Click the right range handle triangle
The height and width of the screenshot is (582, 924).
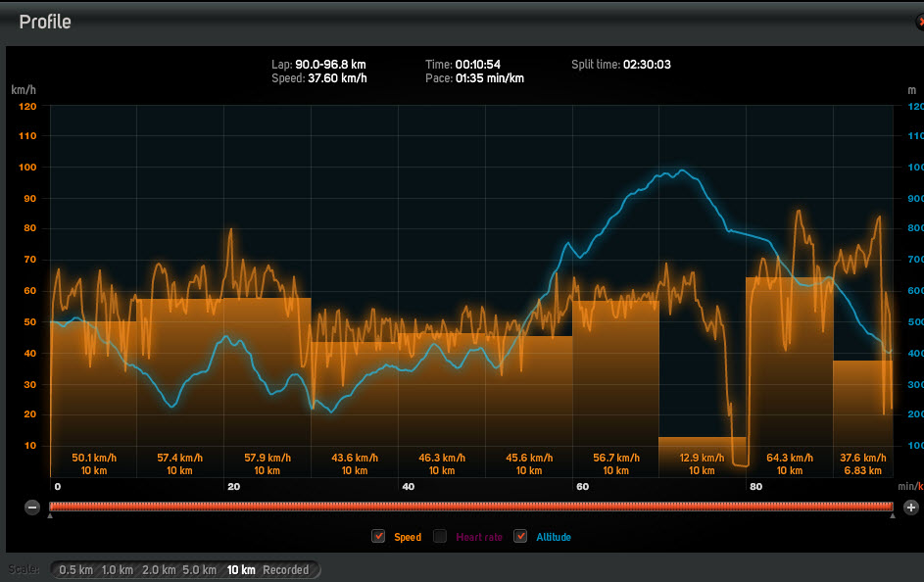pos(893,516)
